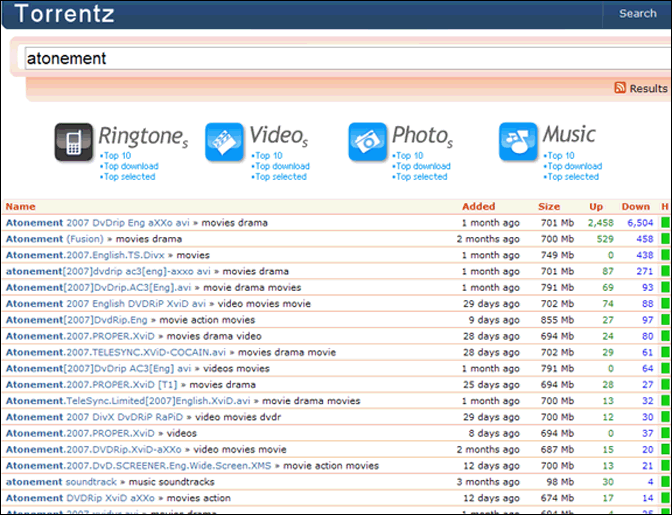This screenshot has height=515, width=672.
Task: Open Atonement.2007.DVDRip.XviD-aXXo torrent
Action: click(x=93, y=449)
